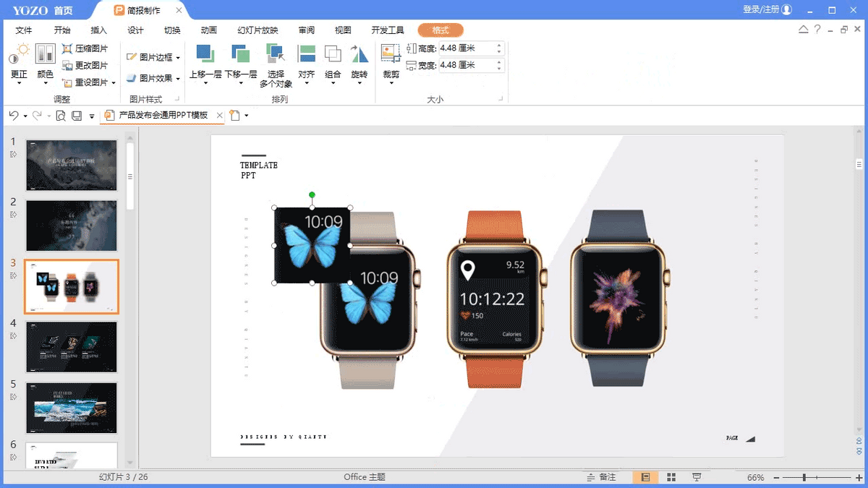The image size is (868, 488).
Task: Open the 大小 size dialog launcher
Action: [x=501, y=99]
